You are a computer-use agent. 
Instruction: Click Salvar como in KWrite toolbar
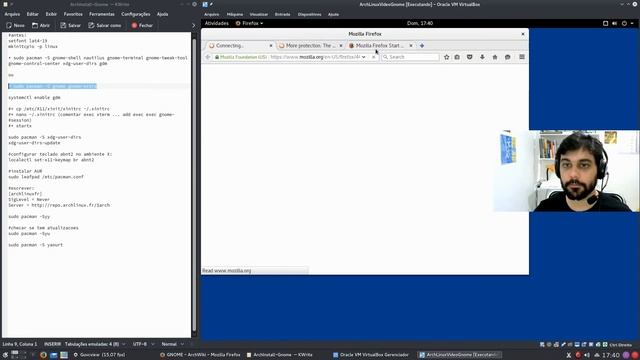(105, 25)
